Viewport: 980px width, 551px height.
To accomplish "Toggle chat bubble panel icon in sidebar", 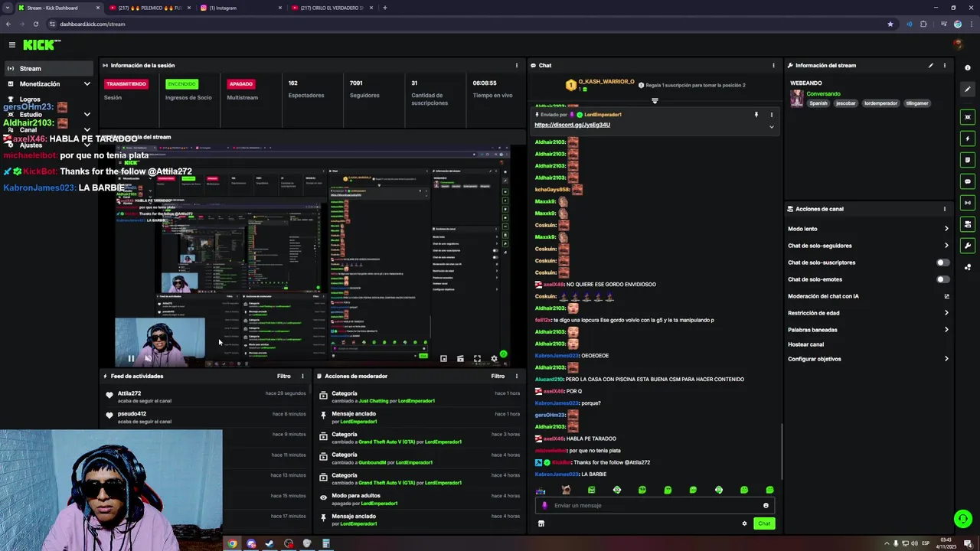I will click(968, 181).
